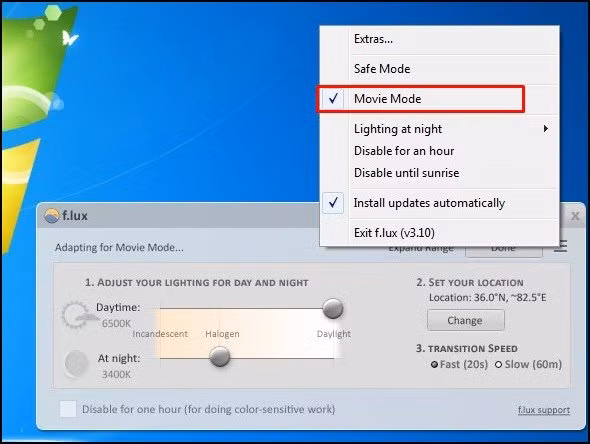Click the At night moon icon
The height and width of the screenshot is (444, 590).
(x=76, y=363)
